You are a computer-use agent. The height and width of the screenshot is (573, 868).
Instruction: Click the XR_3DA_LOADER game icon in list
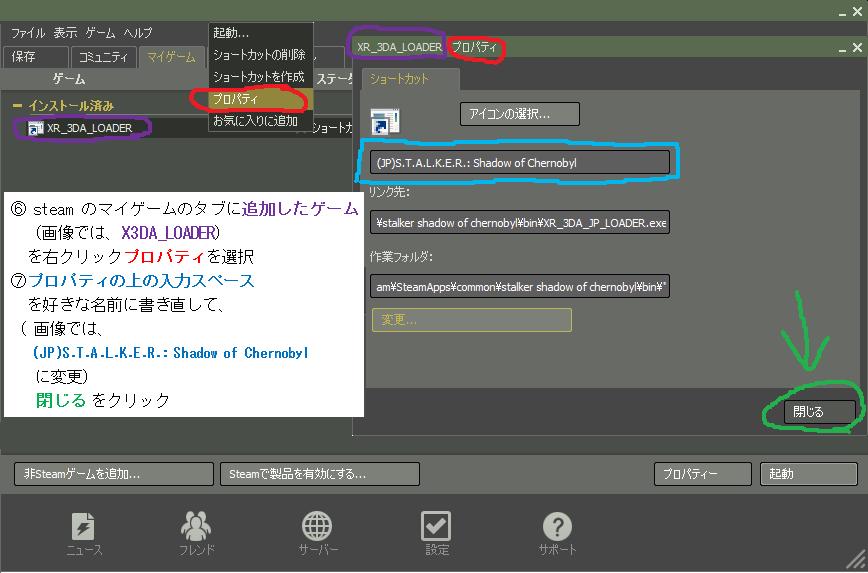pos(35,128)
